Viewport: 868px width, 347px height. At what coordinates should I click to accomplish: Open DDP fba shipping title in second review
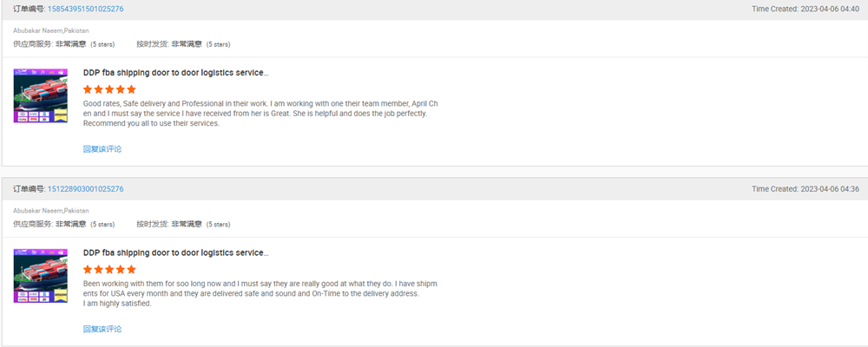click(176, 253)
